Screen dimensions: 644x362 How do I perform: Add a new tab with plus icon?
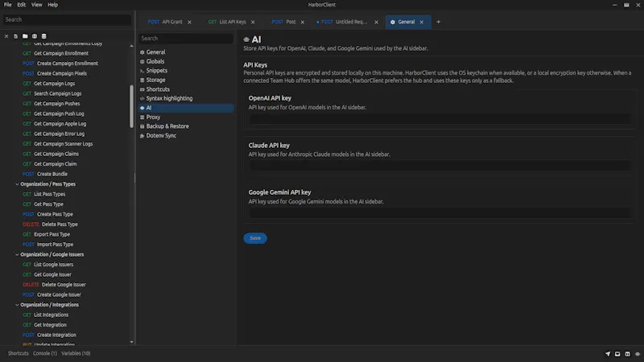coord(438,23)
